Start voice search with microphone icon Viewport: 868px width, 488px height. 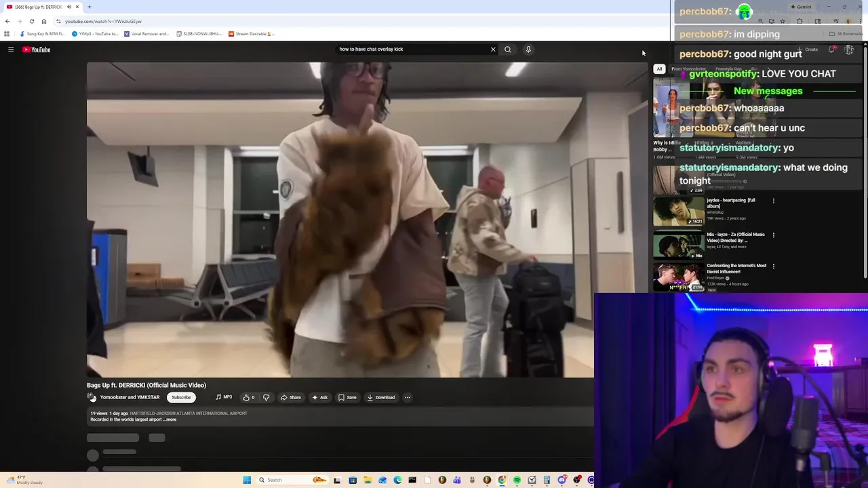528,49
